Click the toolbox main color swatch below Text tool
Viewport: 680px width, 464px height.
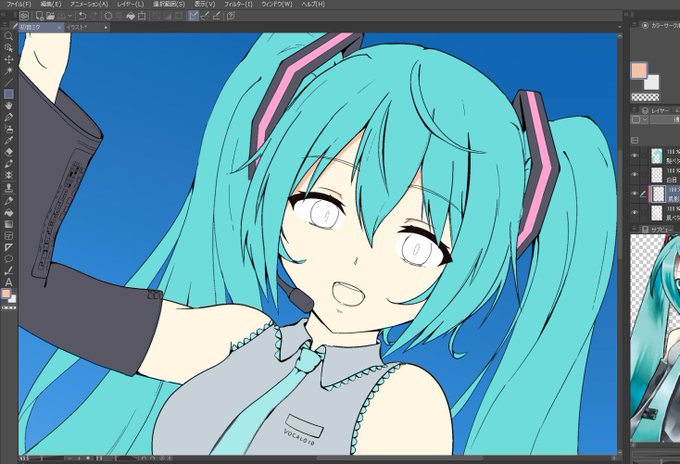[x=6, y=294]
